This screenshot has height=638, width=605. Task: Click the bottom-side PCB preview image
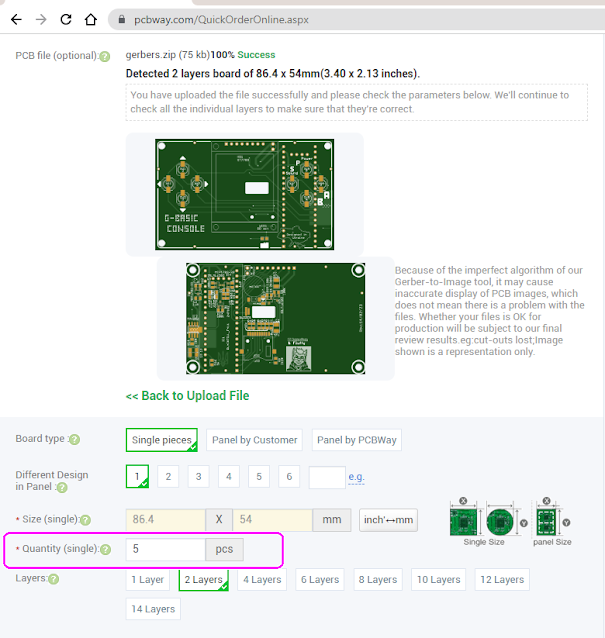(x=275, y=319)
